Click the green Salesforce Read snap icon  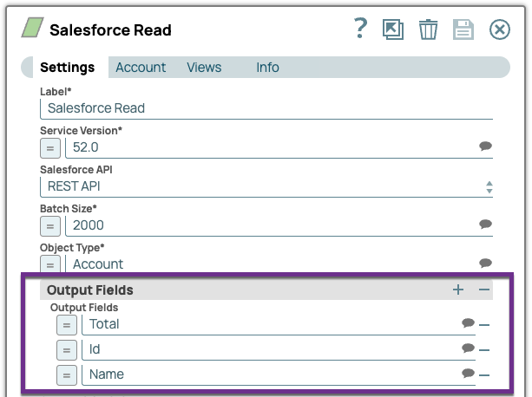point(33,28)
